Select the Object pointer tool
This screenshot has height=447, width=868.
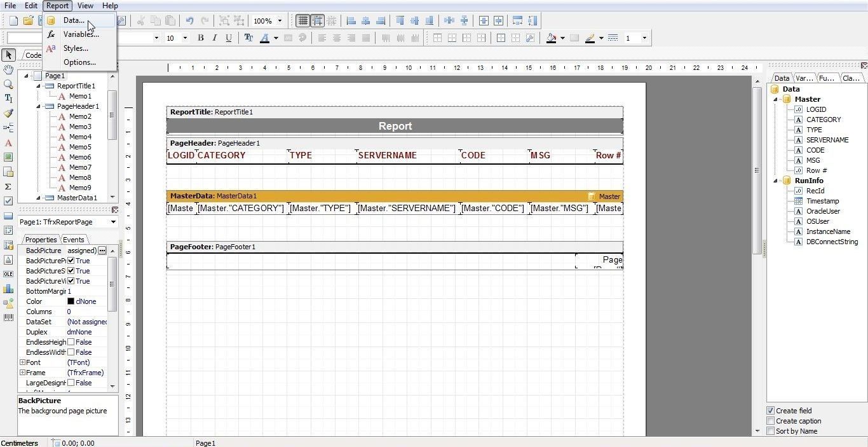[x=8, y=55]
